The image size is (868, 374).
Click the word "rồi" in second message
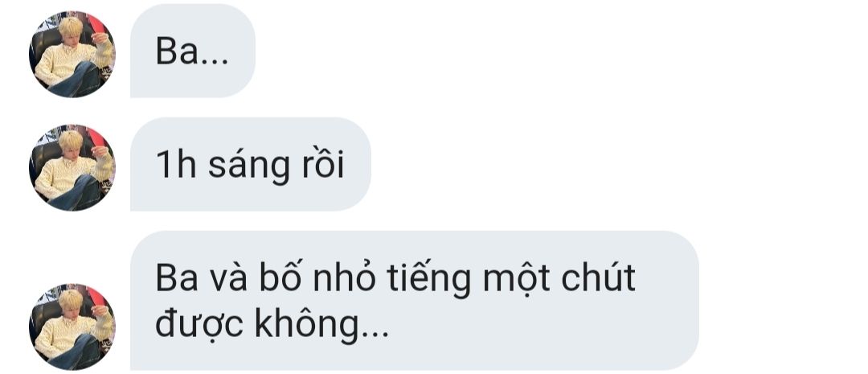click(323, 163)
